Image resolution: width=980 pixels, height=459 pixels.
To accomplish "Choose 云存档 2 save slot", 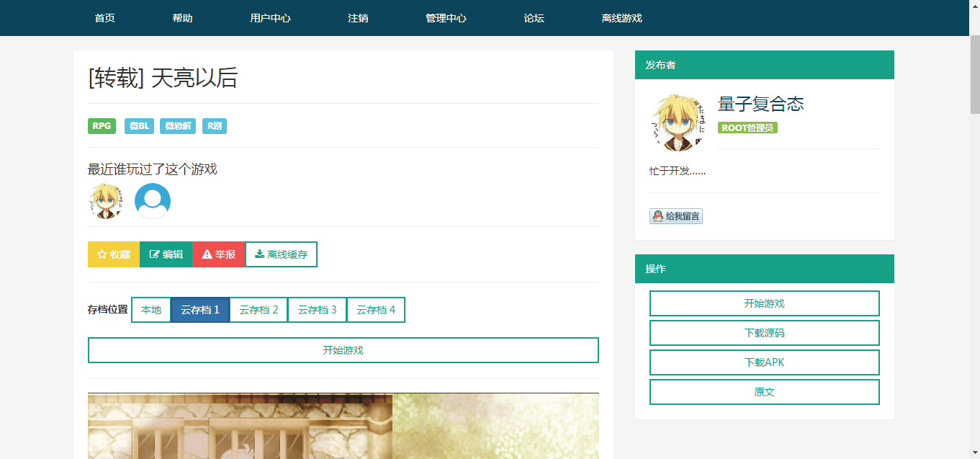I will 259,310.
